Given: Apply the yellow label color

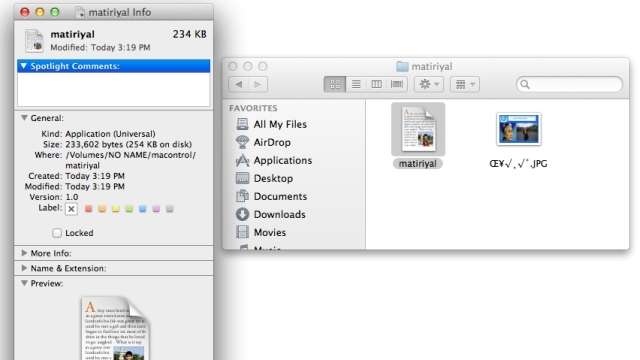Looking at the screenshot, I should [x=116, y=209].
